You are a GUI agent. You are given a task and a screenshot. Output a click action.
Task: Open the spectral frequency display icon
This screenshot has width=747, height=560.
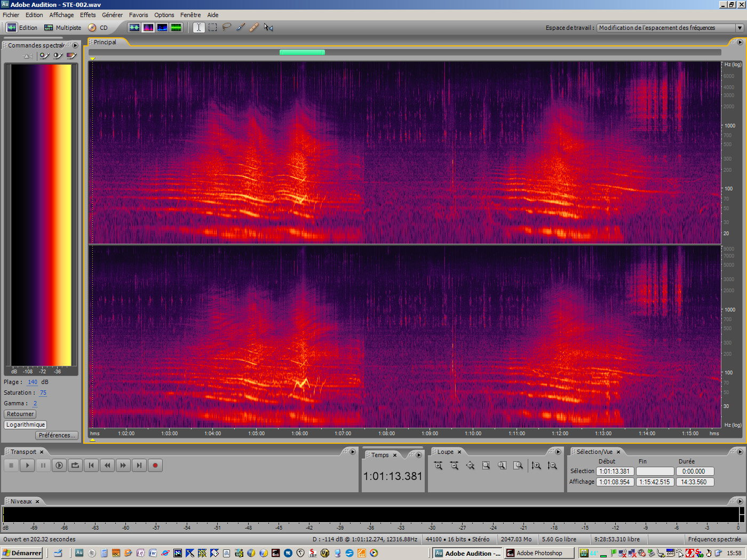[x=148, y=27]
